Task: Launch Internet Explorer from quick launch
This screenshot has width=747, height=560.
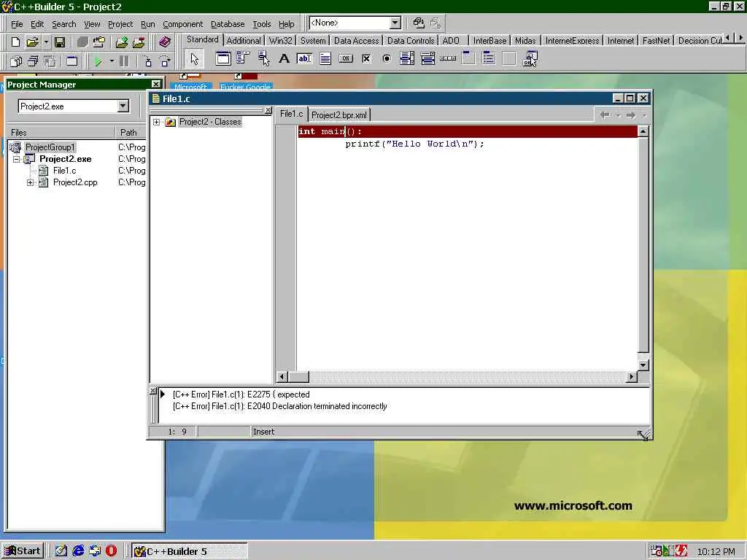Action: point(78,551)
